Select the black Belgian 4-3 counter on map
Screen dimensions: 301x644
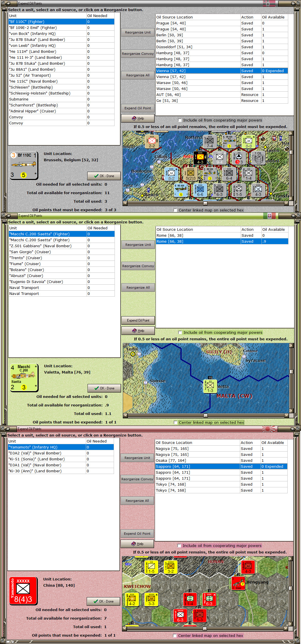click(200, 158)
